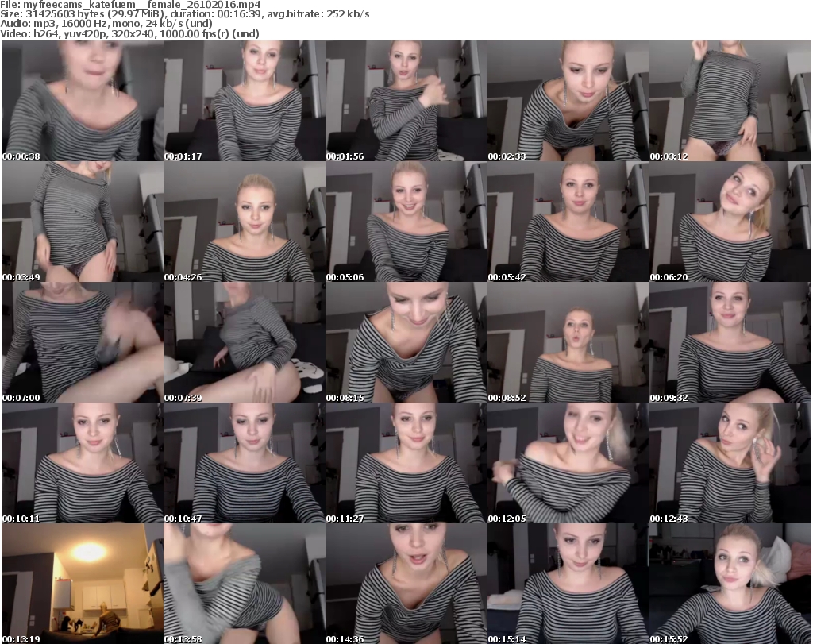Select the thumbnail stamped 00:05:06
Viewport: 813px width, 644px height.
(x=406, y=222)
